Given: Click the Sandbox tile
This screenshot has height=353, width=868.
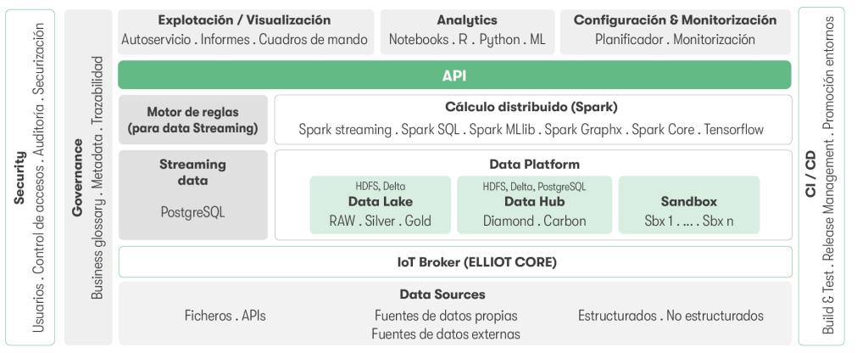Looking at the screenshot, I should [x=688, y=205].
